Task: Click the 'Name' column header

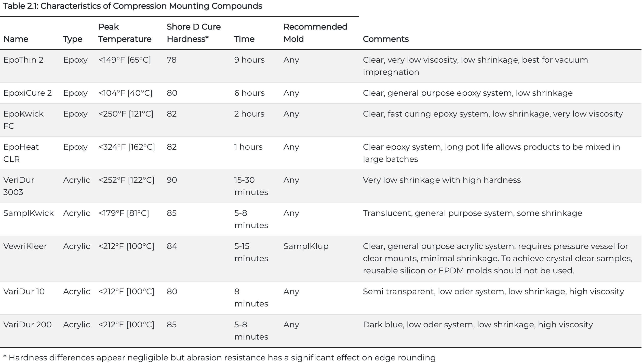Action: coord(16,39)
